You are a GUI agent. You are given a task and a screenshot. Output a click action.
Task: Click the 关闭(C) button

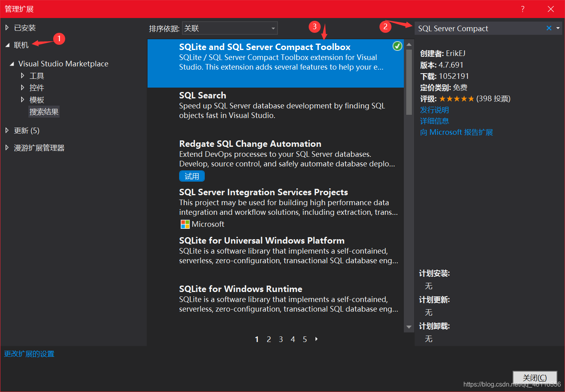click(535, 378)
